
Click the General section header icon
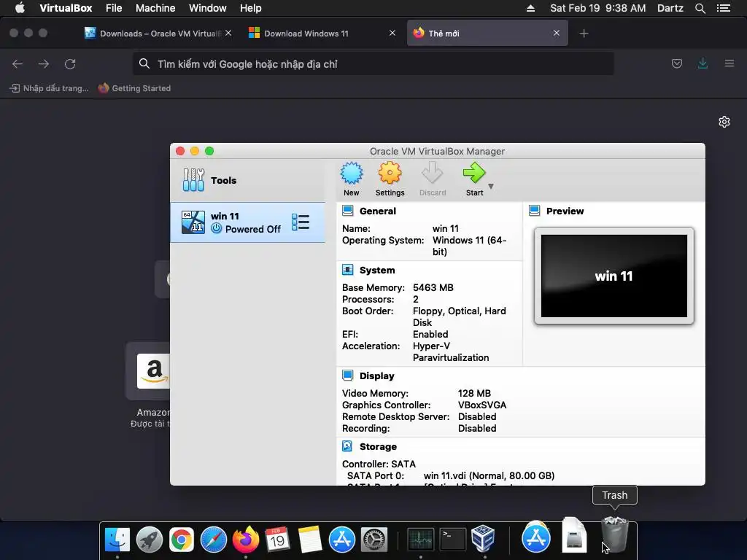point(348,211)
